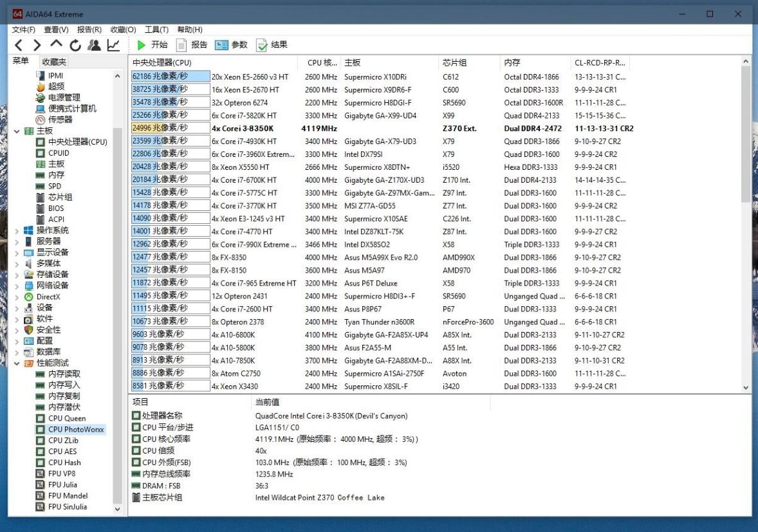Viewport: 758px width, 532px height.
Task: Select the 电源管理 icon
Action: tap(41, 98)
